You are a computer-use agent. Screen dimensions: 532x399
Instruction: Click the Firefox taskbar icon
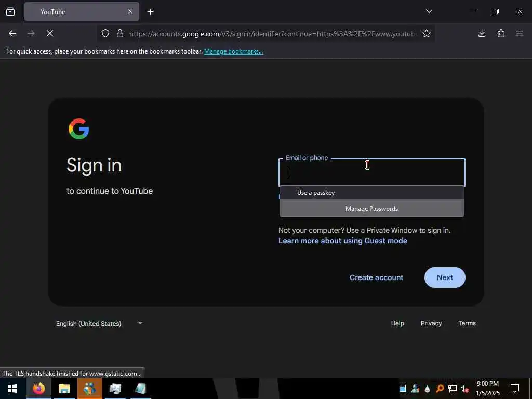[38, 389]
